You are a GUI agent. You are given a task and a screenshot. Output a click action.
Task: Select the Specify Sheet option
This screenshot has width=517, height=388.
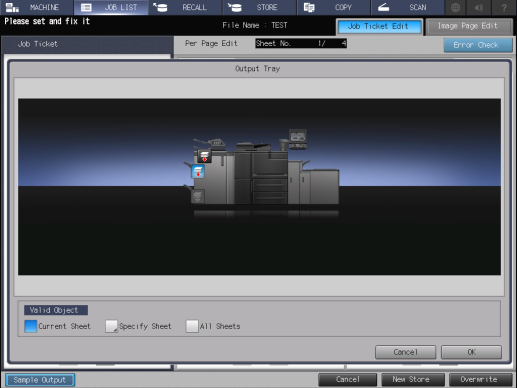point(111,326)
